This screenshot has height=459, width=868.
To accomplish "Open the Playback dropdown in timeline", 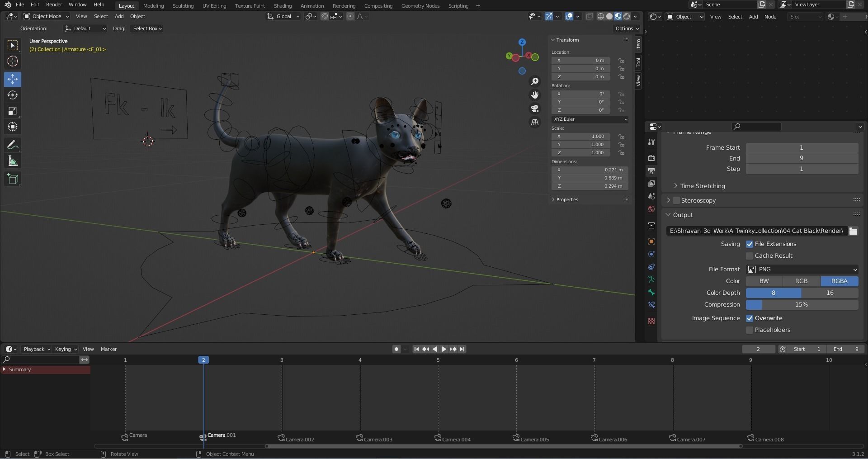I will 37,349.
